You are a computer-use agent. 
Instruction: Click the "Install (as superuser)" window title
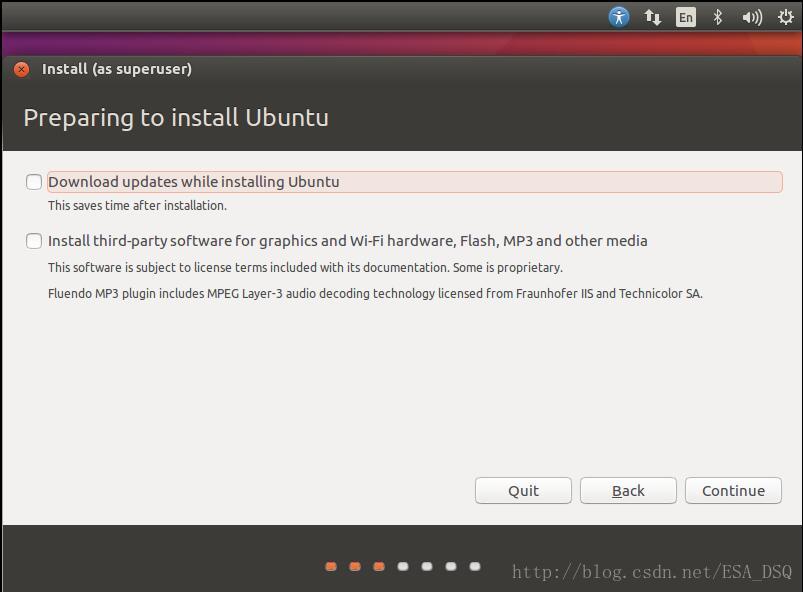pyautogui.click(x=117, y=69)
